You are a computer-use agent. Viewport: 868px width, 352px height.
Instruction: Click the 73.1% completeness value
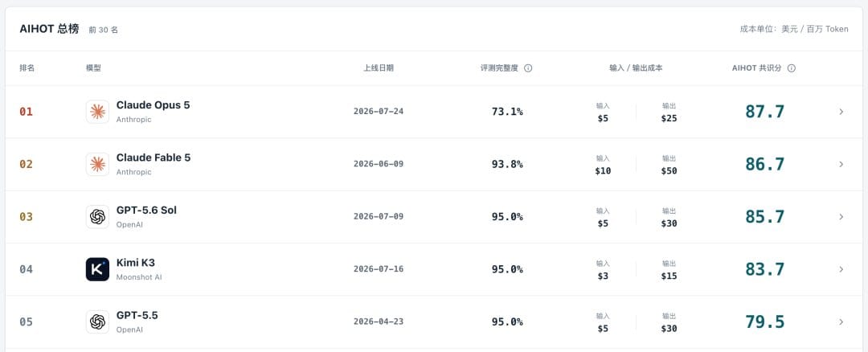(507, 112)
